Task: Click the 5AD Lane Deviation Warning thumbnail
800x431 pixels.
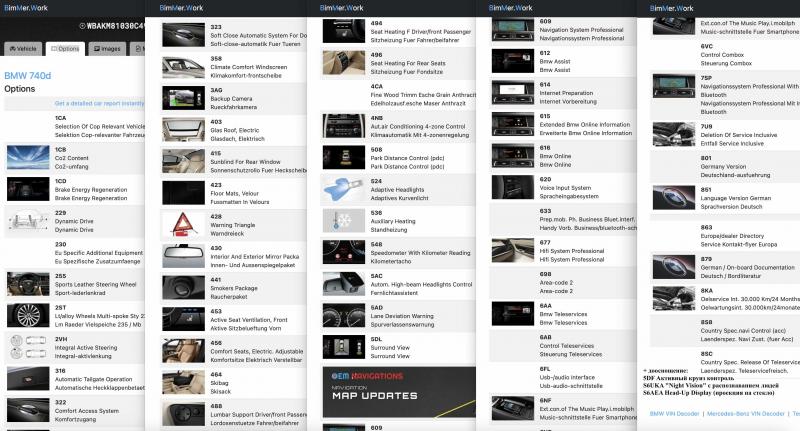Action: pos(344,316)
